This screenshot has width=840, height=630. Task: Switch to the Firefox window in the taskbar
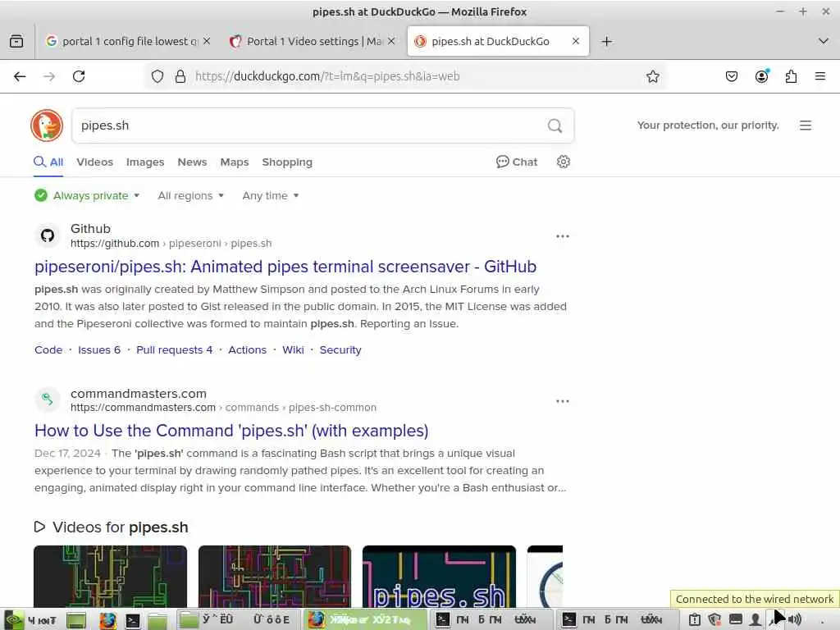click(x=365, y=620)
